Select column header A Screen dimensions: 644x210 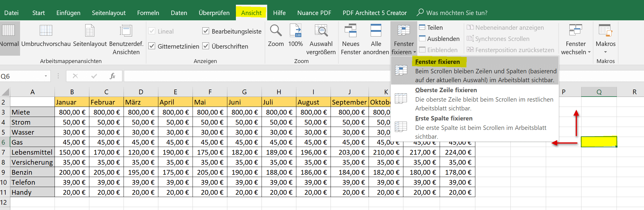[x=32, y=92]
